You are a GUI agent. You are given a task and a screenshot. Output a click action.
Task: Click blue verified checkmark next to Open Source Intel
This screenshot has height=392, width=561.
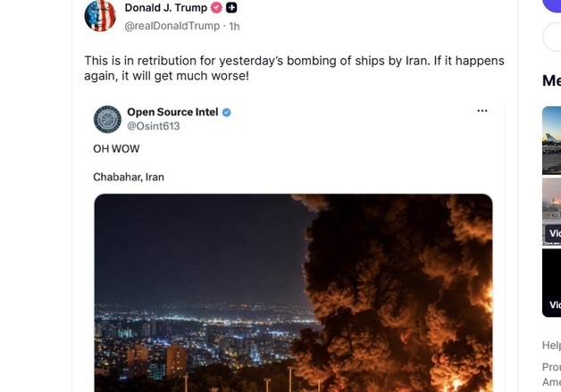(227, 113)
